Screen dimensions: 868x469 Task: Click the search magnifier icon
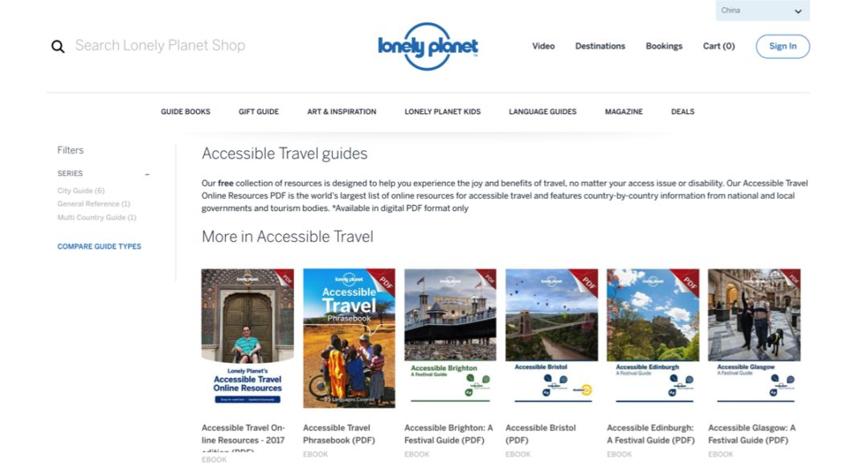tap(58, 47)
